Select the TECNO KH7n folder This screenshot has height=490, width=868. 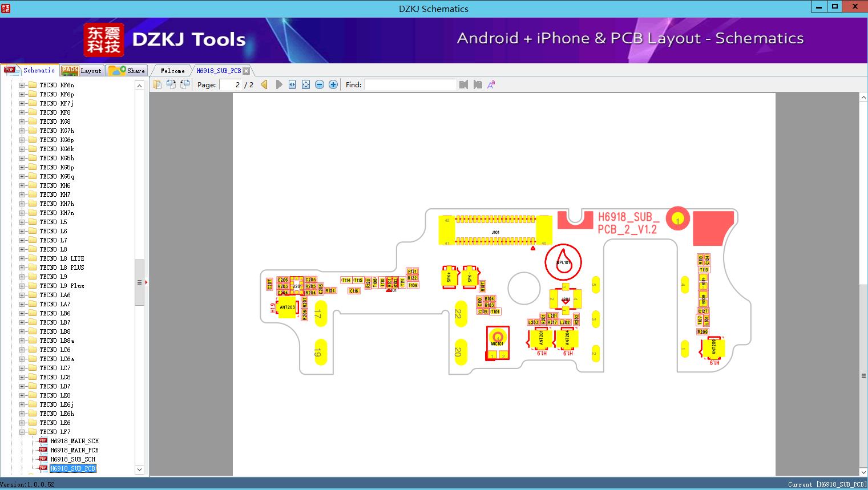click(x=56, y=213)
